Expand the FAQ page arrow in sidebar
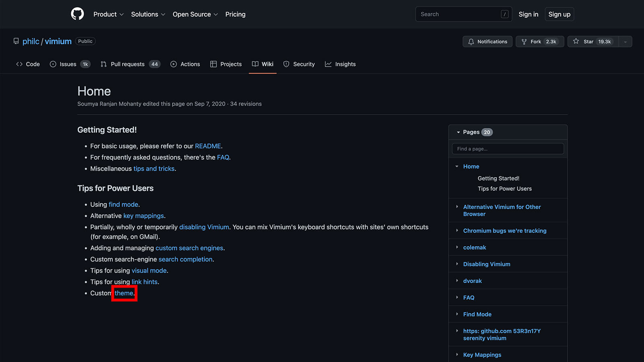The height and width of the screenshot is (362, 644). coord(457,297)
